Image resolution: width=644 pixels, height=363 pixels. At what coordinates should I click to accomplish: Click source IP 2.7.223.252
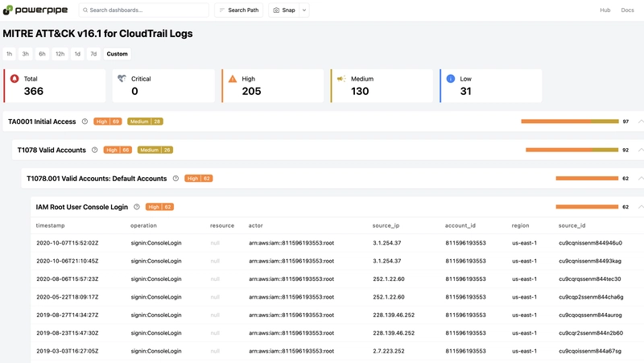(x=389, y=352)
